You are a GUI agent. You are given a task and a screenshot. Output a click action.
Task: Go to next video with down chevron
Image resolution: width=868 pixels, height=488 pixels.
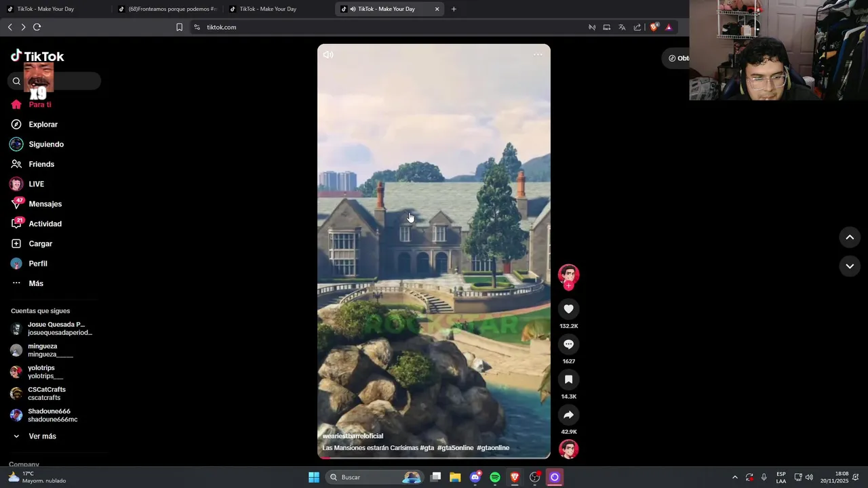click(850, 266)
